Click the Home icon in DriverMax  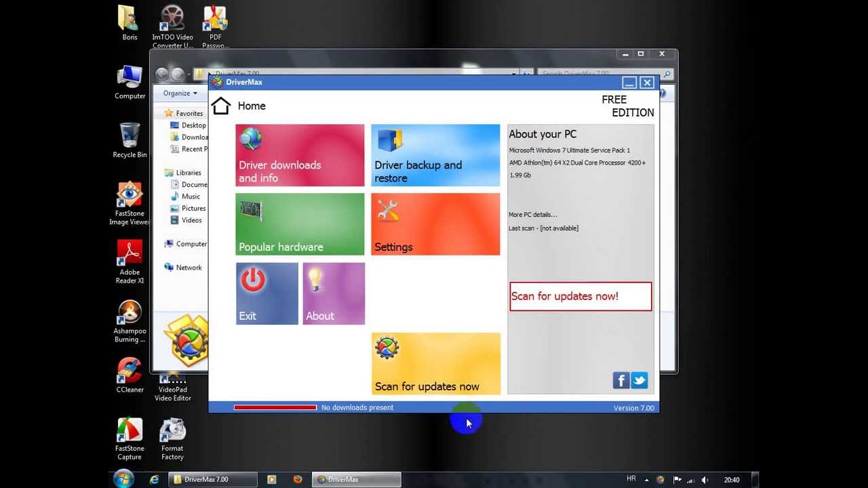point(221,106)
